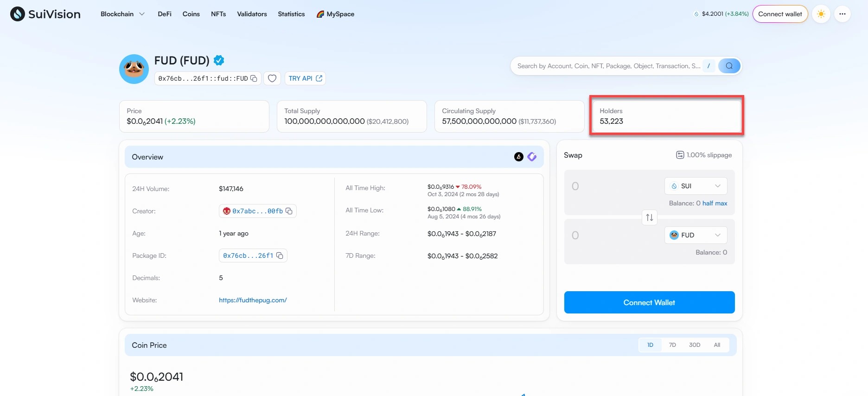
Task: Click the Total Supply value 100,000,000,000,000
Action: tap(325, 121)
